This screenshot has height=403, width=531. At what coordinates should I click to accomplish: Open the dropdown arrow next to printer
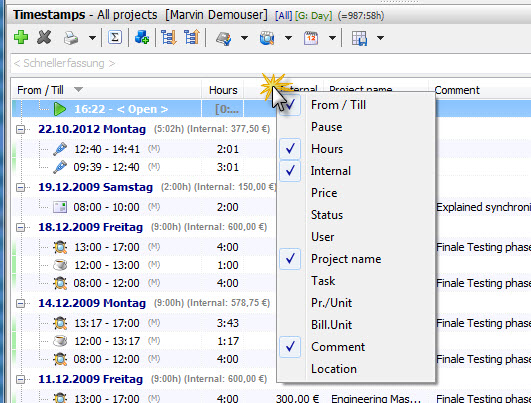pos(92,38)
